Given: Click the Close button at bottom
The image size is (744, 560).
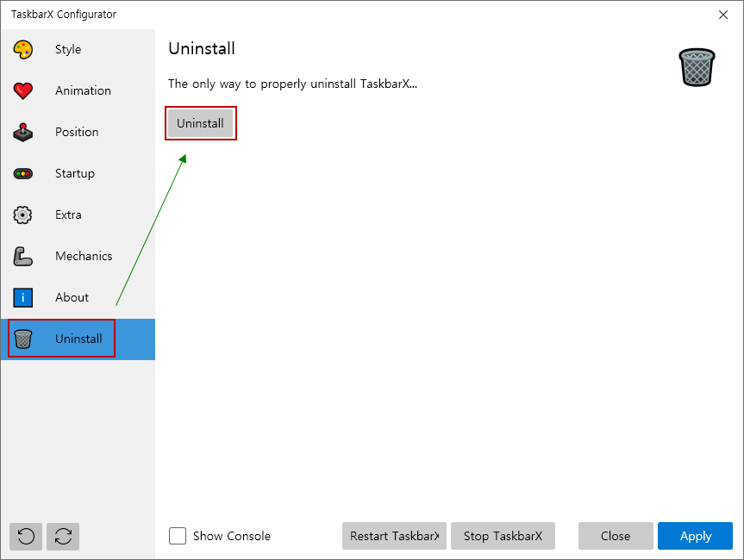Looking at the screenshot, I should 616,536.
